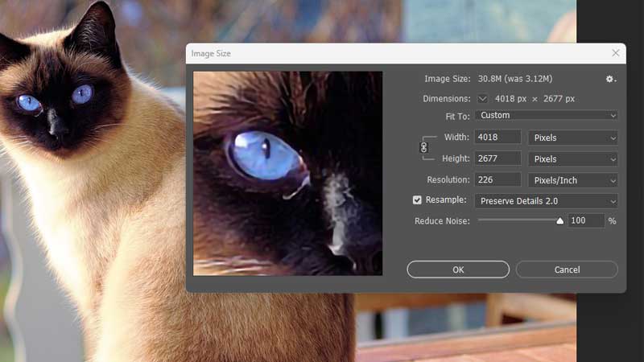644x362 pixels.
Task: Click the Reduce Noise slider handle
Action: 559,221
